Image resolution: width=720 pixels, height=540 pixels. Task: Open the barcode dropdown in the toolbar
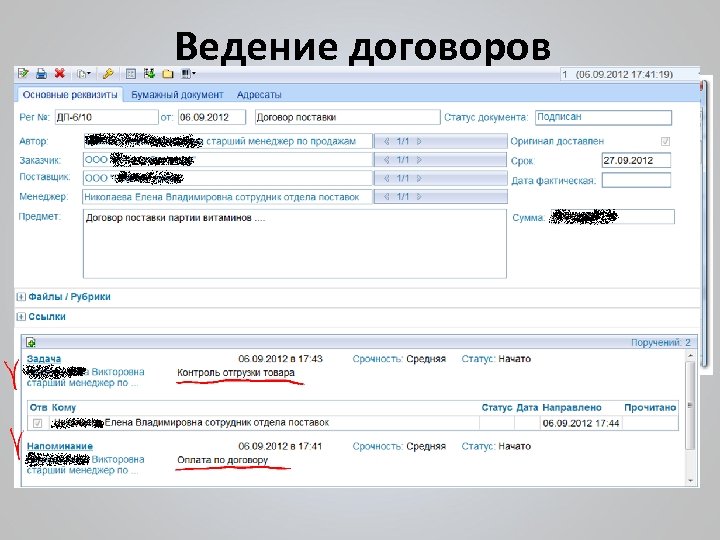coord(188,73)
